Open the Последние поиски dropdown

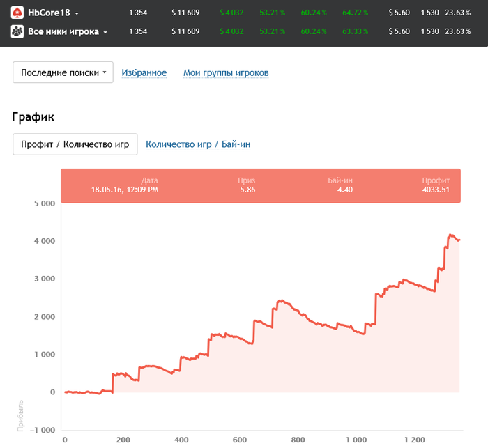63,72
